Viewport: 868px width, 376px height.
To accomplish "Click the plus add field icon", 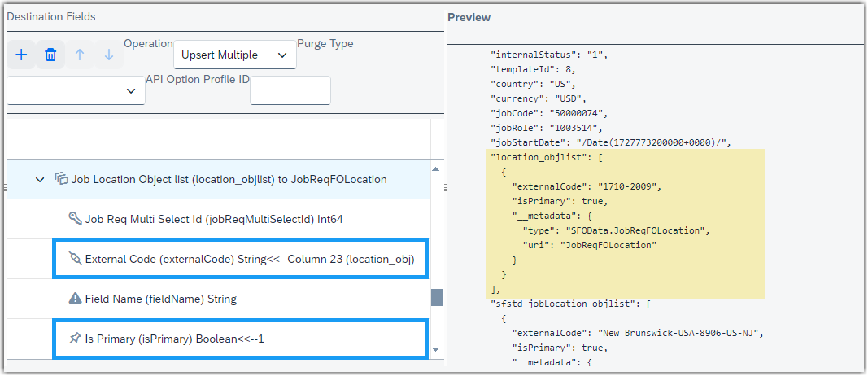I will pyautogui.click(x=21, y=55).
